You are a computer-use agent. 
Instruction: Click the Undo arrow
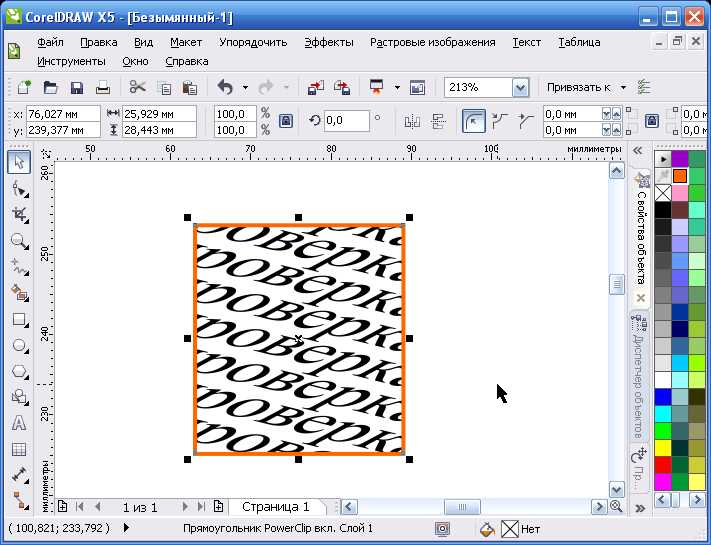(225, 87)
